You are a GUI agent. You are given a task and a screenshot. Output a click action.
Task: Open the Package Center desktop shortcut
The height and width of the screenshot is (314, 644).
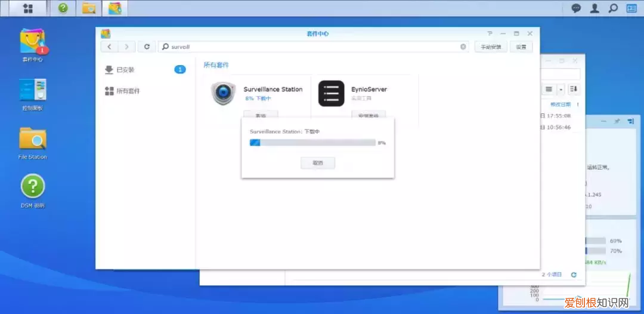(33, 45)
